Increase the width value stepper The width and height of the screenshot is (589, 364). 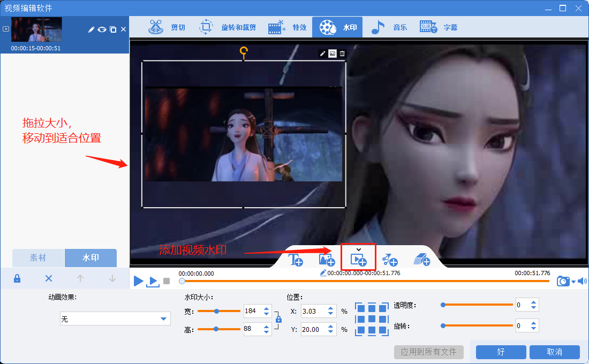266,308
